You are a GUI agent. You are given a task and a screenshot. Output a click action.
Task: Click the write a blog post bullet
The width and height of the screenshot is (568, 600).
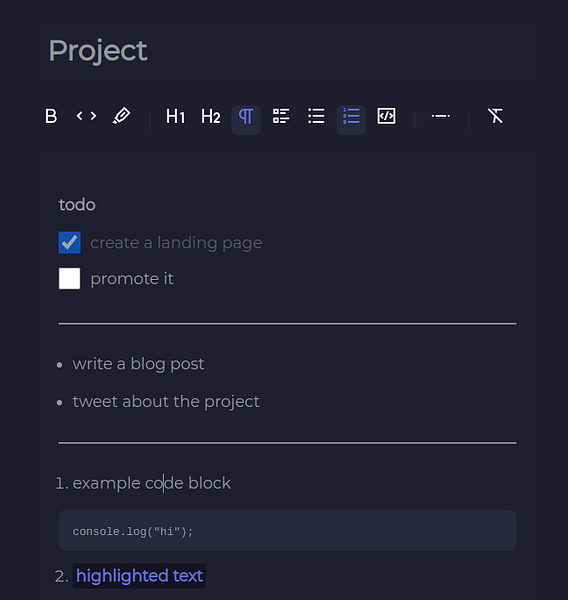138,364
